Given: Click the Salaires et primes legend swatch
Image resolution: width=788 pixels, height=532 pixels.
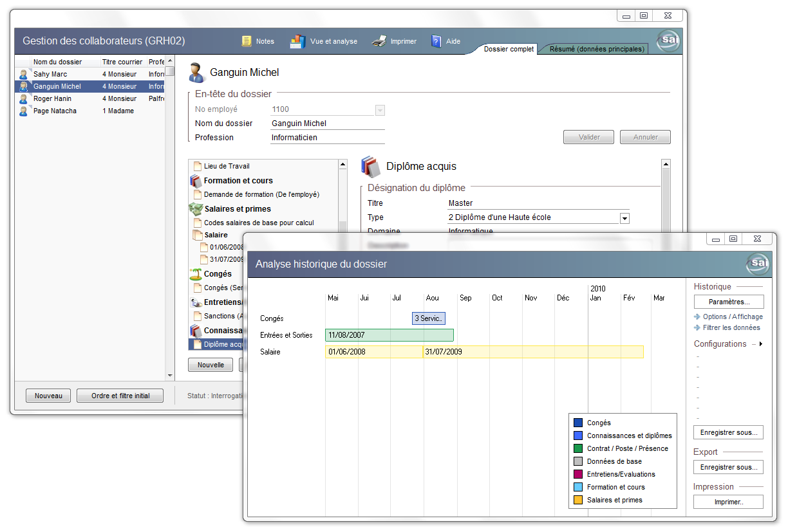Looking at the screenshot, I should (x=577, y=500).
